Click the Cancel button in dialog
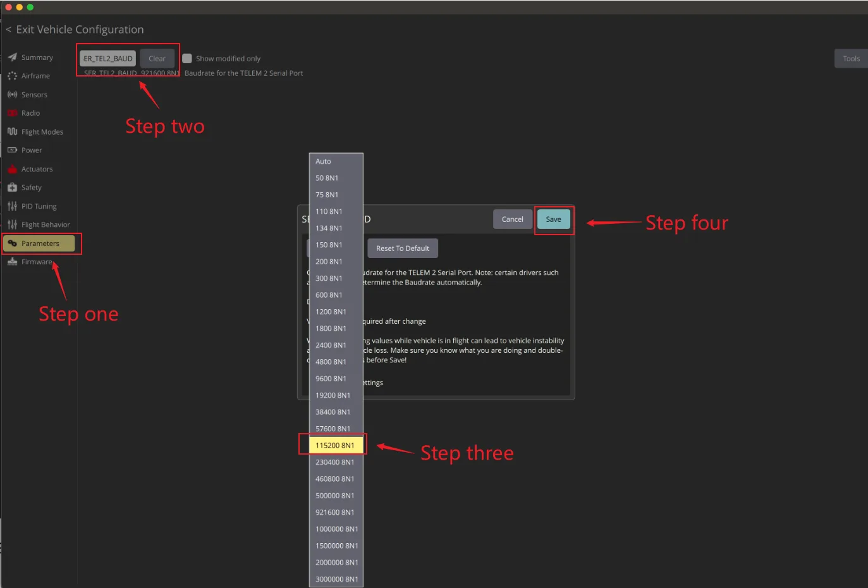The height and width of the screenshot is (588, 868). pyautogui.click(x=513, y=219)
